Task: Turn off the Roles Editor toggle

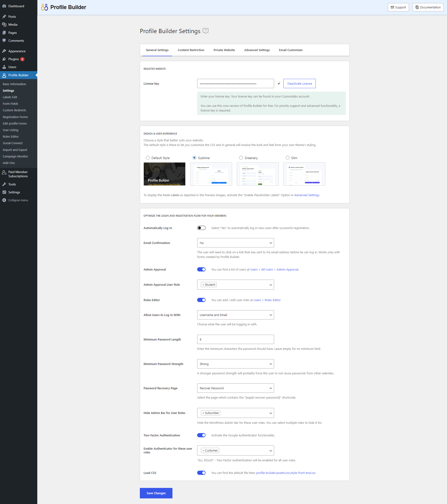Action: click(x=201, y=300)
